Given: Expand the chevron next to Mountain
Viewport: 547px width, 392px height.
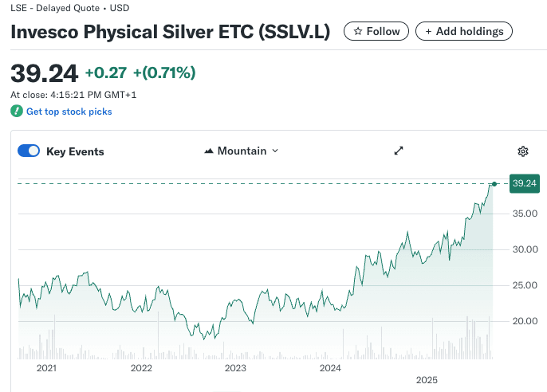Looking at the screenshot, I should (275, 151).
